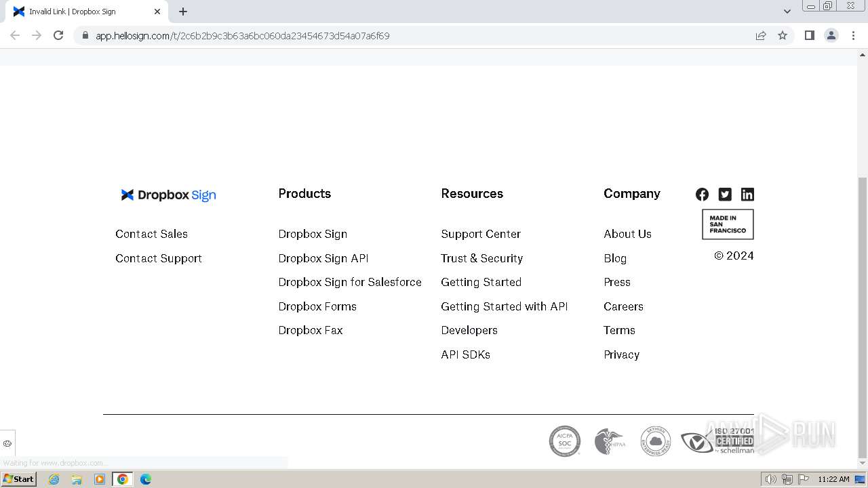Share this page using the share icon
The image size is (868, 488).
pos(761,35)
